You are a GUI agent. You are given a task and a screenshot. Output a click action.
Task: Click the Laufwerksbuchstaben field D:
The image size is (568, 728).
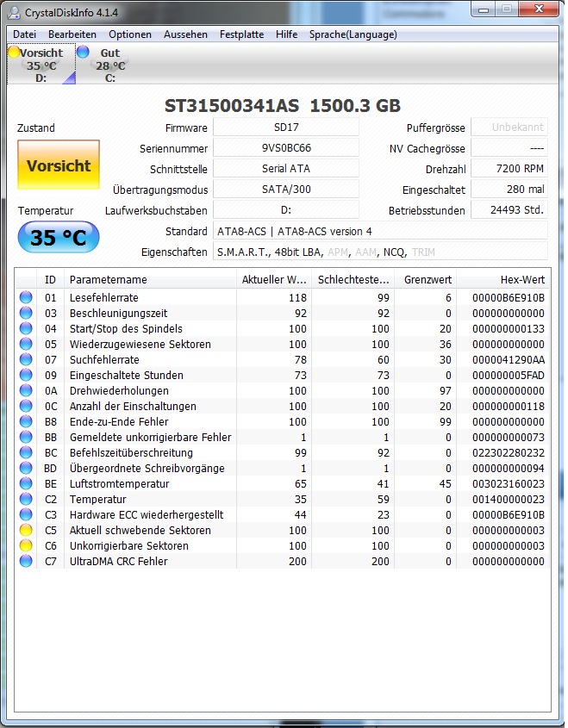[286, 210]
